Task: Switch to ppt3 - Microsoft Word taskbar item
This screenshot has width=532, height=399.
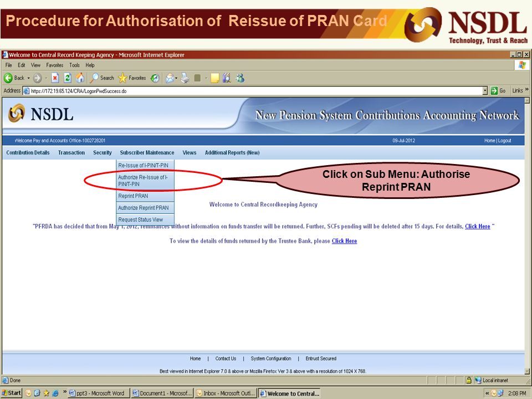Action: (x=99, y=393)
